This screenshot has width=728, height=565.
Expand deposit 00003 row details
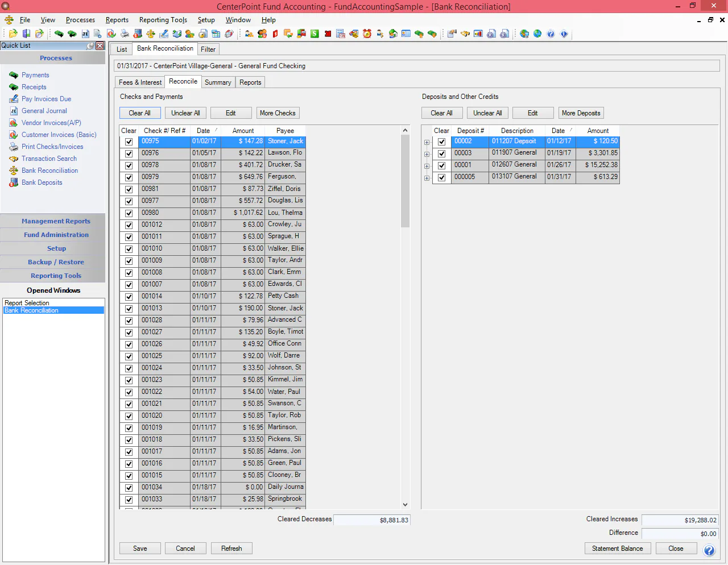(x=427, y=154)
